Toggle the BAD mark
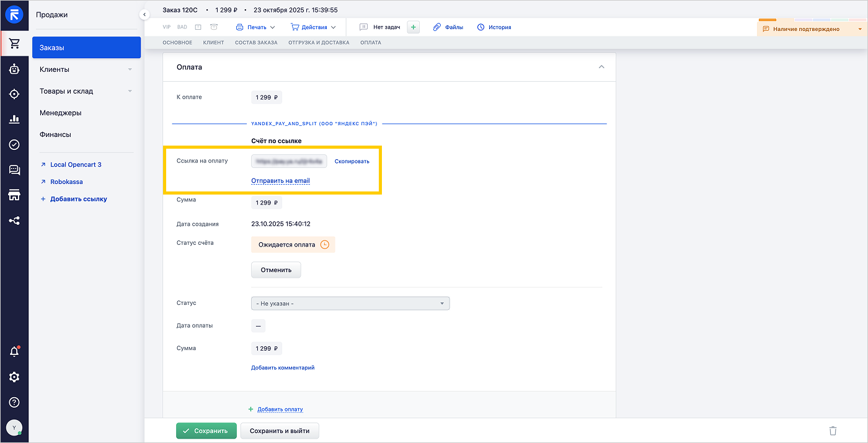868x443 pixels. point(182,27)
